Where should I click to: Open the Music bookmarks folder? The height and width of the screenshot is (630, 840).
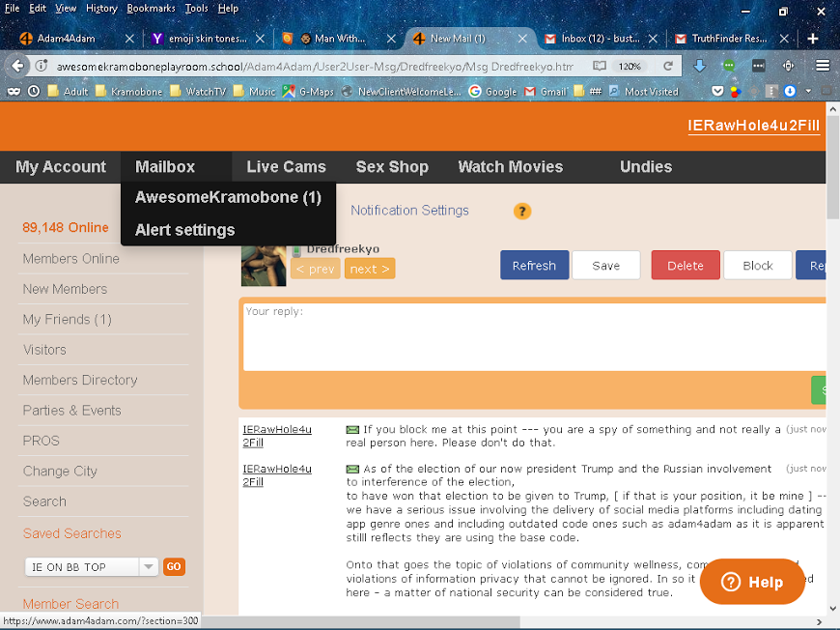[255, 92]
